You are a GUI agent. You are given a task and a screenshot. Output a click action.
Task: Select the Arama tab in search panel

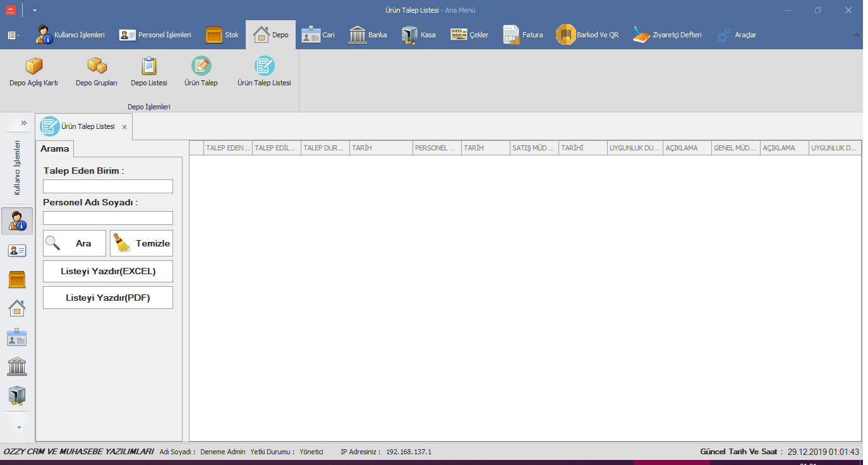point(55,149)
